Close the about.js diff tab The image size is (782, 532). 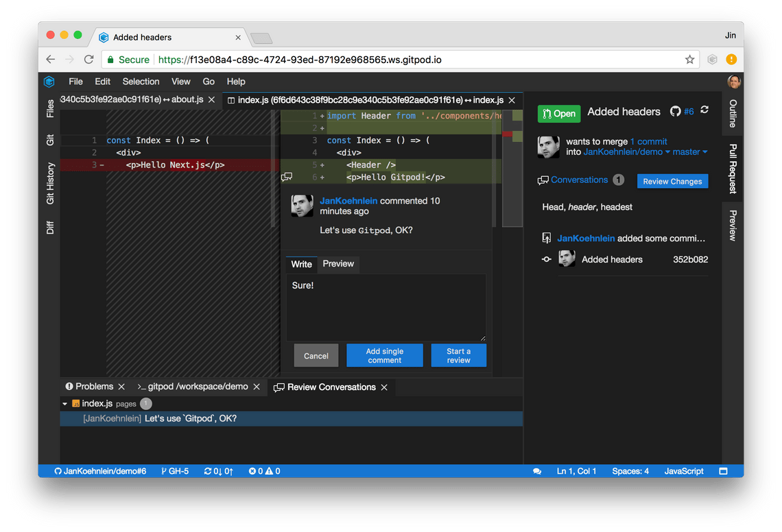click(212, 99)
